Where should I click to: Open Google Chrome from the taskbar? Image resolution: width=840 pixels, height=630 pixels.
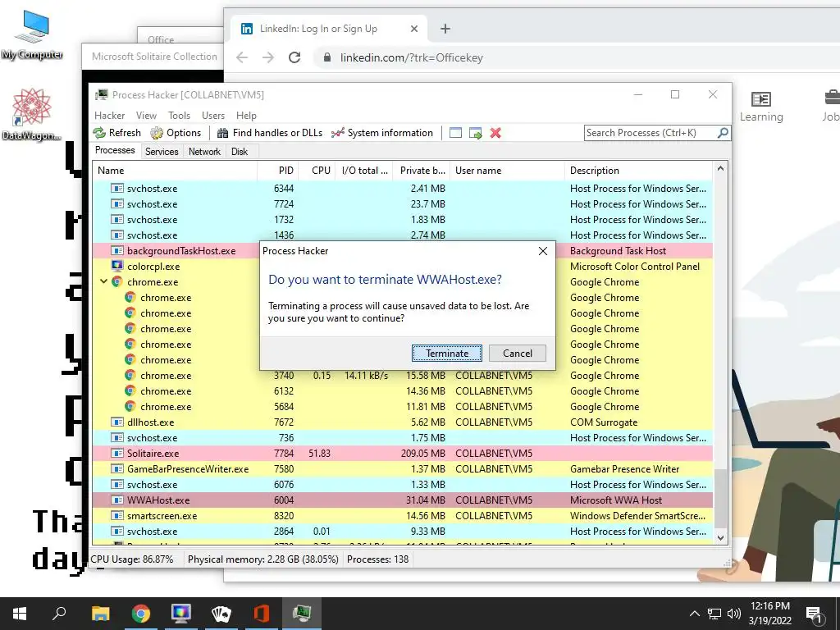[141, 613]
